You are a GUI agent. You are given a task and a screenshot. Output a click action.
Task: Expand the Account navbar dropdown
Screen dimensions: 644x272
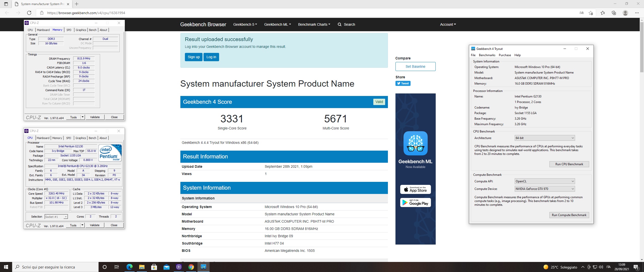(448, 24)
